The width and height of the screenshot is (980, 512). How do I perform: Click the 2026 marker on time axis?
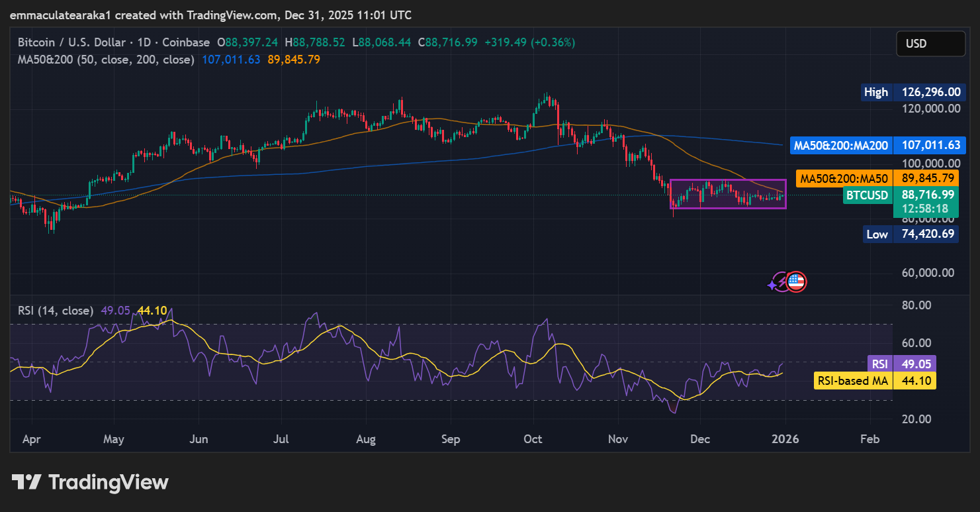pos(785,439)
